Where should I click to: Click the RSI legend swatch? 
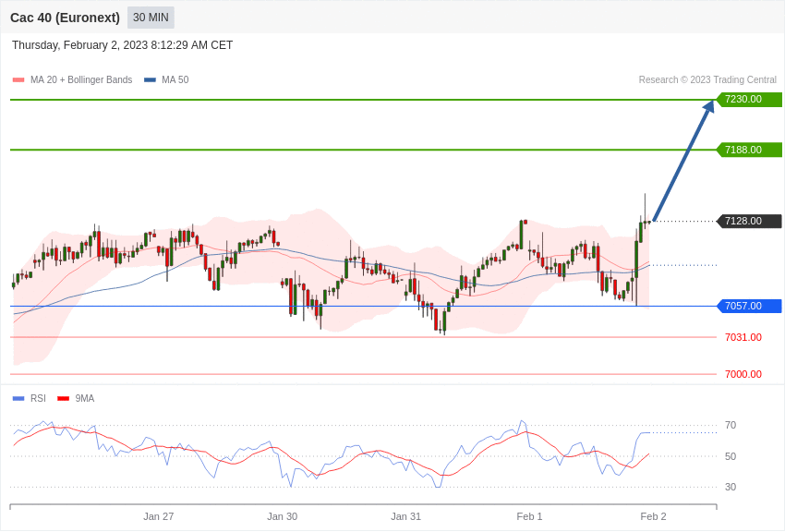[x=18, y=398]
